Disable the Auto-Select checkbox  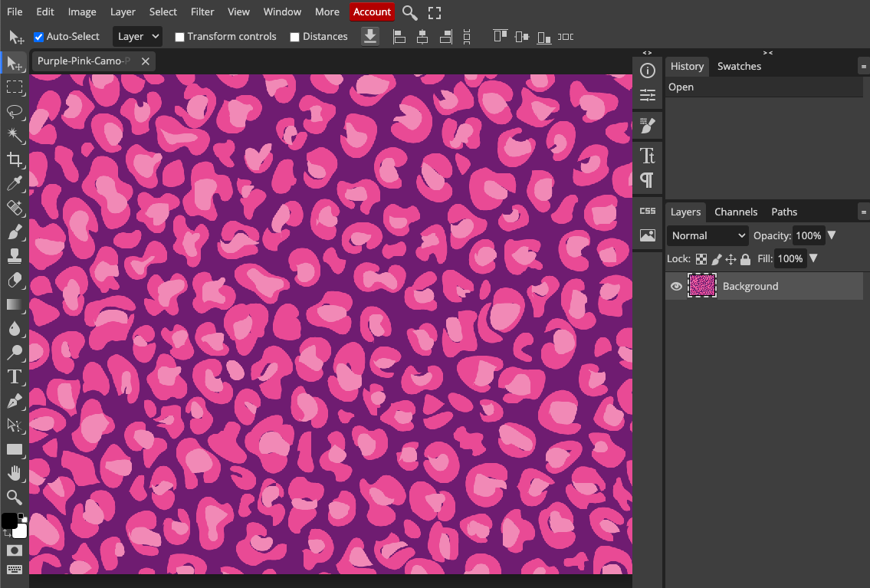(x=39, y=37)
